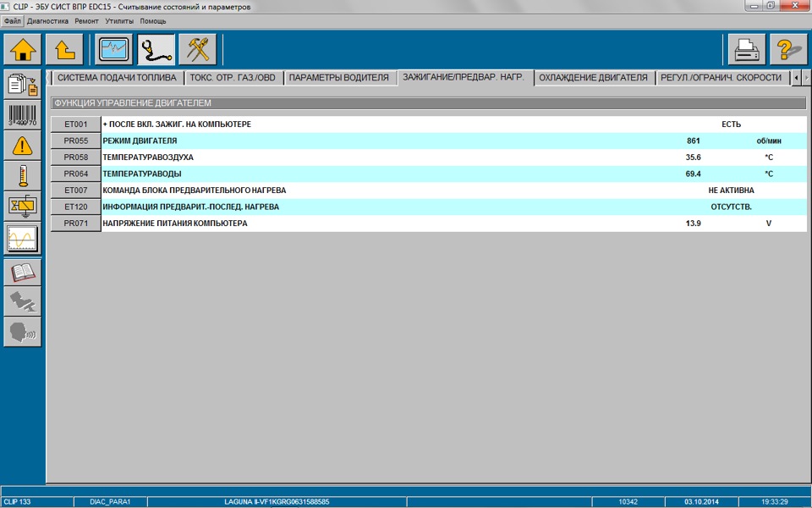Image resolution: width=812 pixels, height=508 pixels.
Task: Switch to СИСТЕМА ПОДАЧИ ТОПЛИВА tab
Action: click(x=117, y=78)
